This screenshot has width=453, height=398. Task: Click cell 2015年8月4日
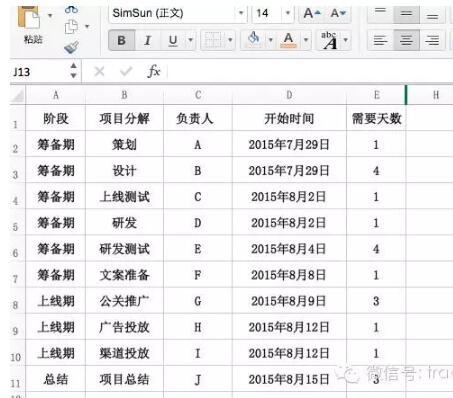pos(289,249)
